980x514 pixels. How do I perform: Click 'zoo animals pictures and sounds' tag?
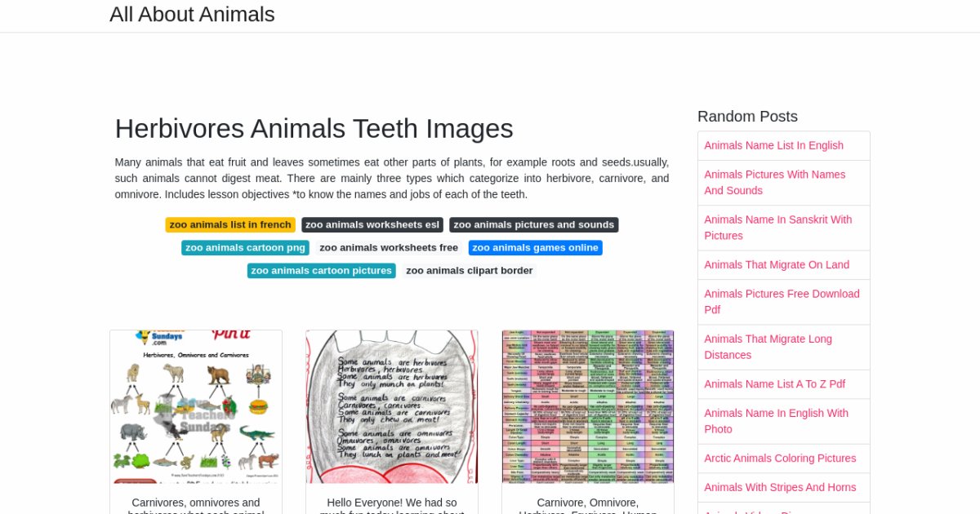click(533, 225)
